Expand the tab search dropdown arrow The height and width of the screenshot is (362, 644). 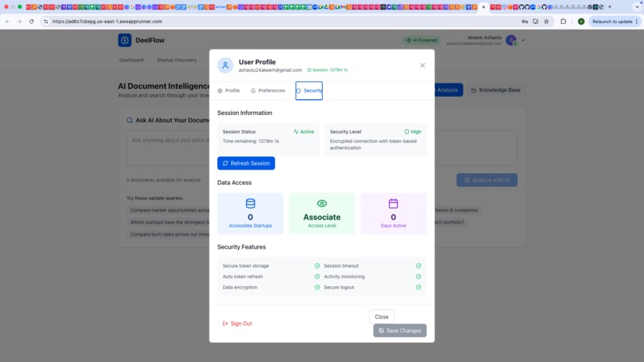click(638, 7)
